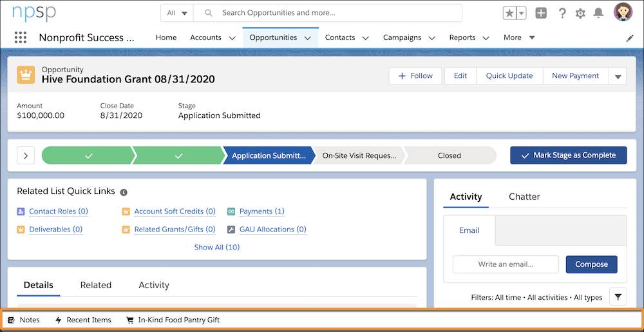Select the Application Submitted path stage

pos(269,156)
